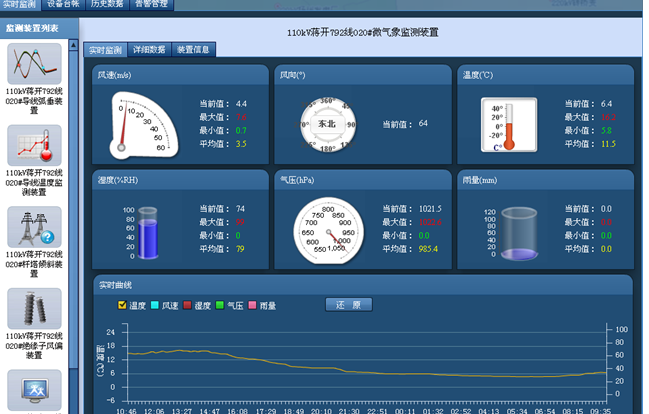Click the rainfall cylinder gauge
Viewport: 649px width, 414px height.
click(x=520, y=230)
